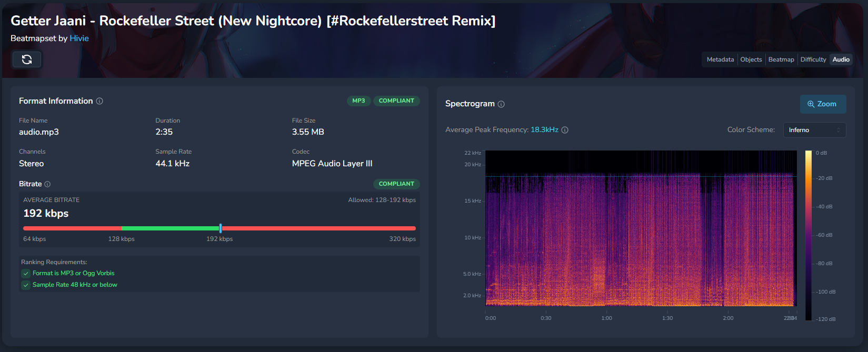
Task: Click the 1:00 time axis label
Action: (x=607, y=318)
